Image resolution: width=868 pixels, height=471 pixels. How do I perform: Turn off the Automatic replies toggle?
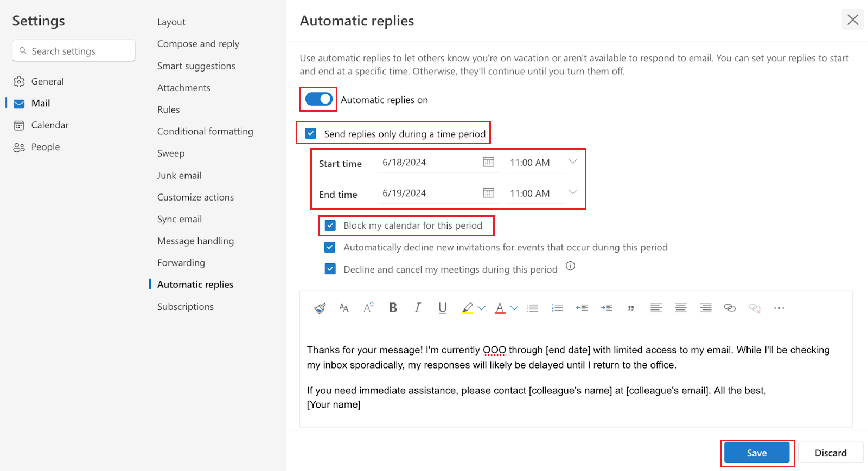[x=318, y=99]
